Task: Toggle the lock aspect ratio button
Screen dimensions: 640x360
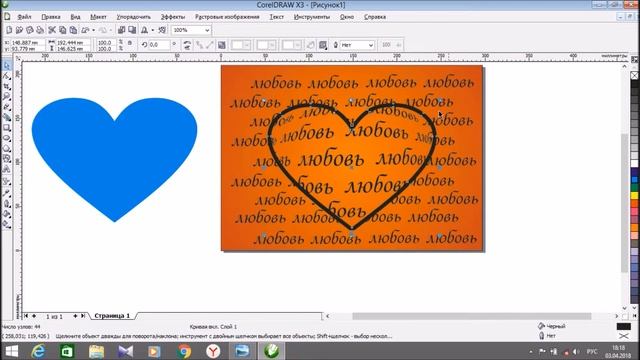Action: 130,43
